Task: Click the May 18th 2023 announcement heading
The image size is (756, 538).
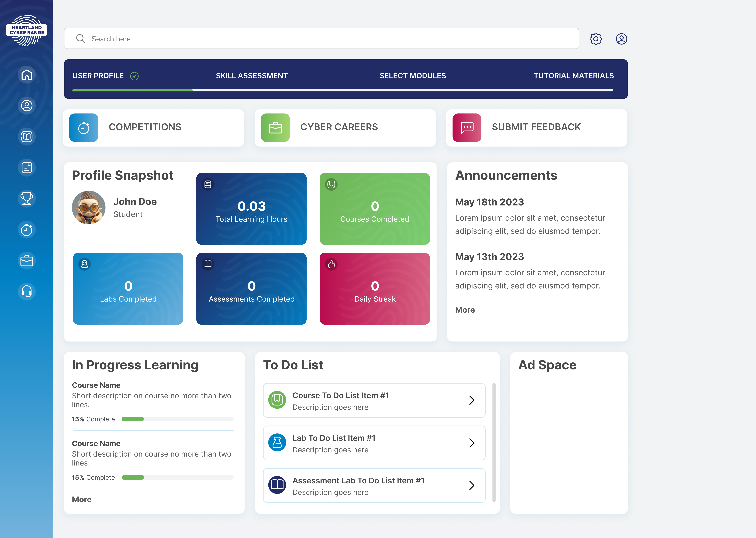Action: [489, 202]
